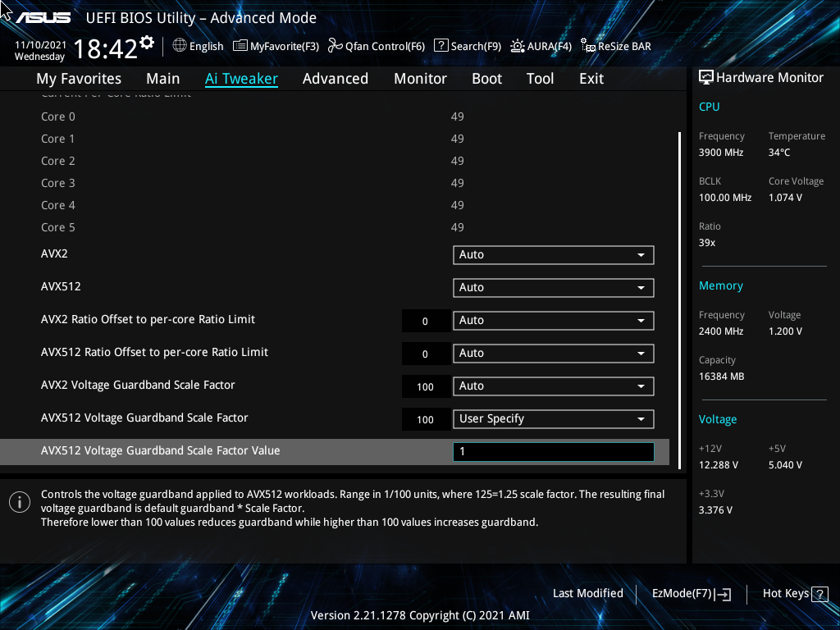The width and height of the screenshot is (840, 630).
Task: Open AURA(F4) lighting icon
Action: (x=518, y=46)
